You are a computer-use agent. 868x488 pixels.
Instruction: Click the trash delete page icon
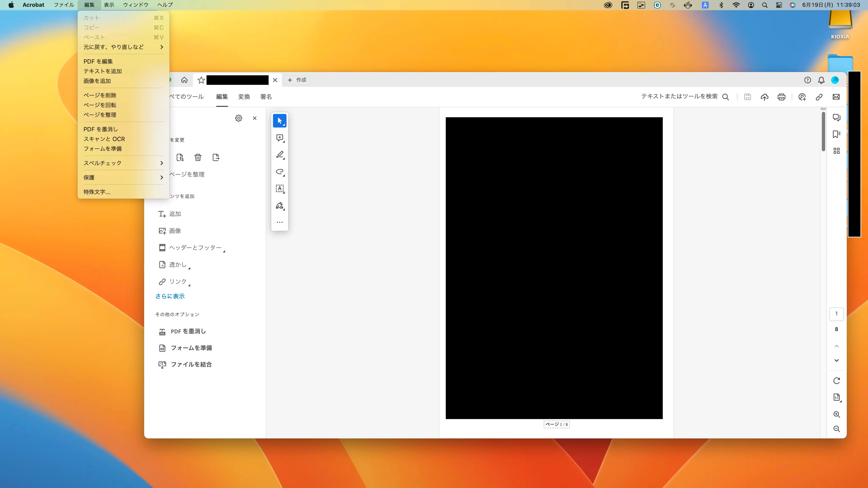(x=198, y=157)
